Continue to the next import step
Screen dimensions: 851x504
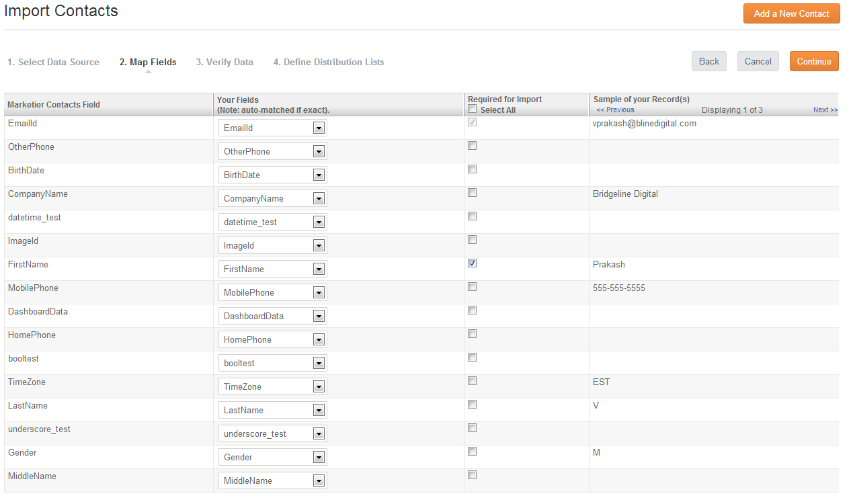pos(814,61)
